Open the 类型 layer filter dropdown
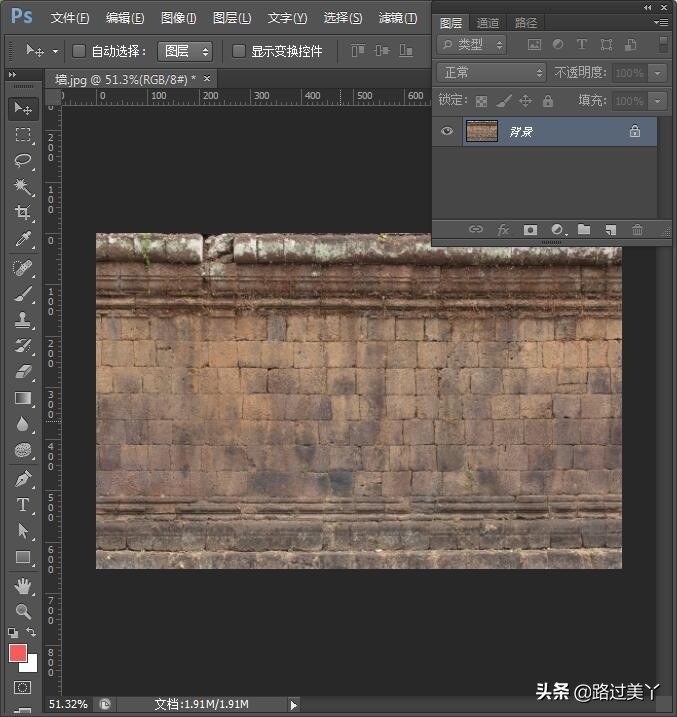This screenshot has width=677, height=717. pos(472,45)
